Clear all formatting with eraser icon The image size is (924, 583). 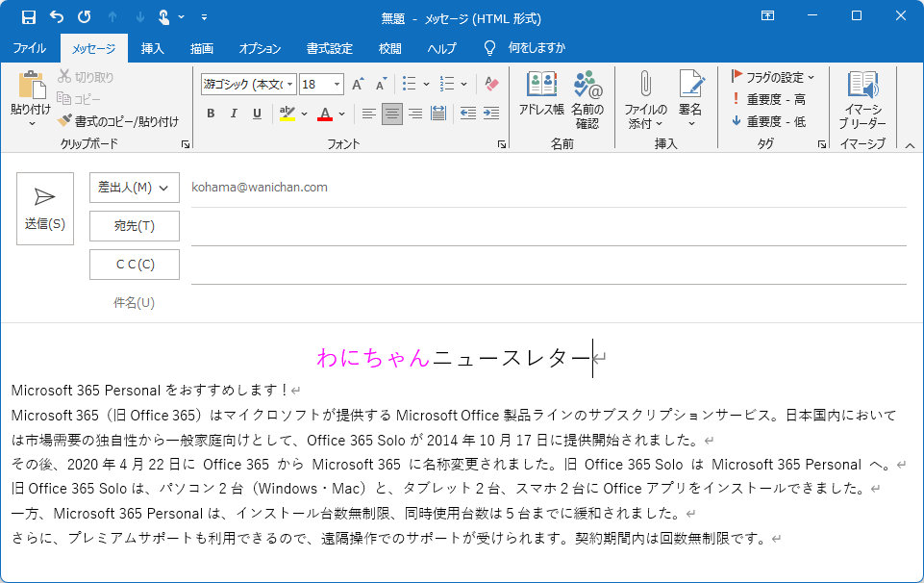pyautogui.click(x=491, y=84)
